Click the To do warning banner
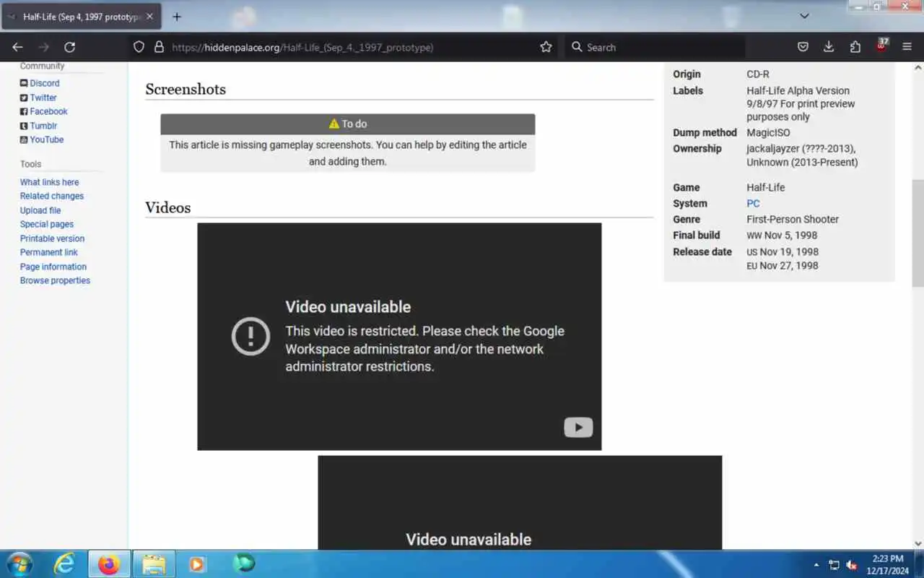924x578 pixels. click(x=348, y=124)
